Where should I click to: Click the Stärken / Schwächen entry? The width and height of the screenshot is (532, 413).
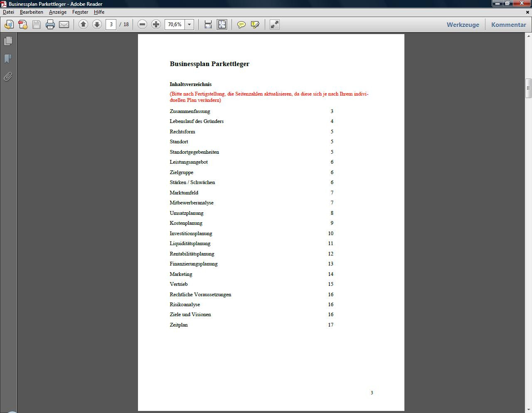[192, 182]
